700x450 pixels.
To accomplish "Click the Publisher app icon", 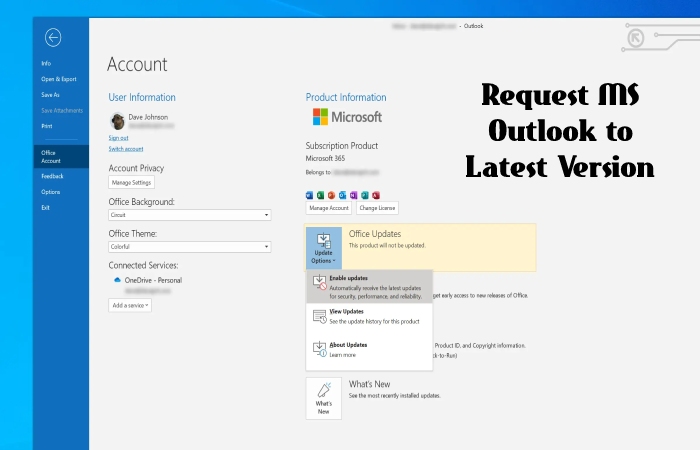I will [x=365, y=195].
